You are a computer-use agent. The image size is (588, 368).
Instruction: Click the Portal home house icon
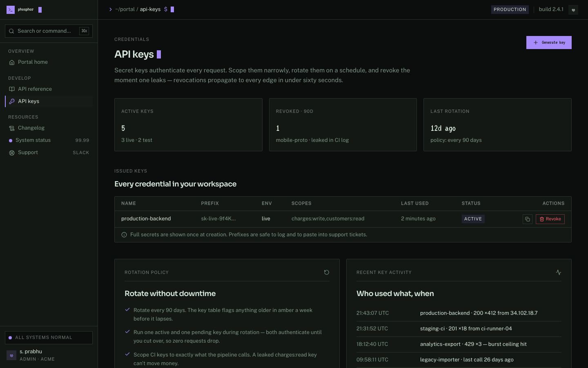click(x=12, y=62)
